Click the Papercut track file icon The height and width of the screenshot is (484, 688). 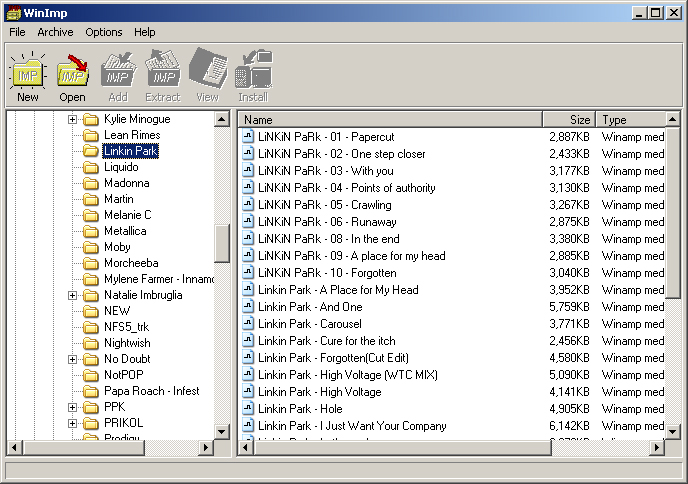click(248, 136)
